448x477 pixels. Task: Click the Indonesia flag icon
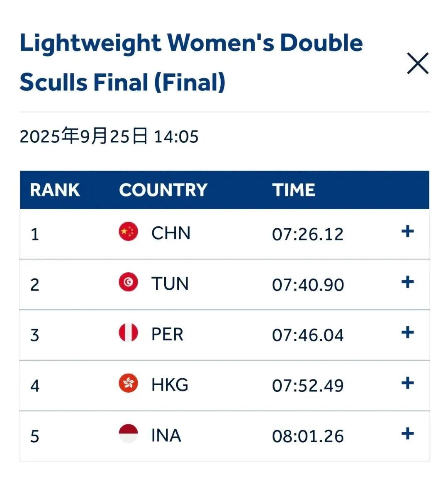[128, 433]
